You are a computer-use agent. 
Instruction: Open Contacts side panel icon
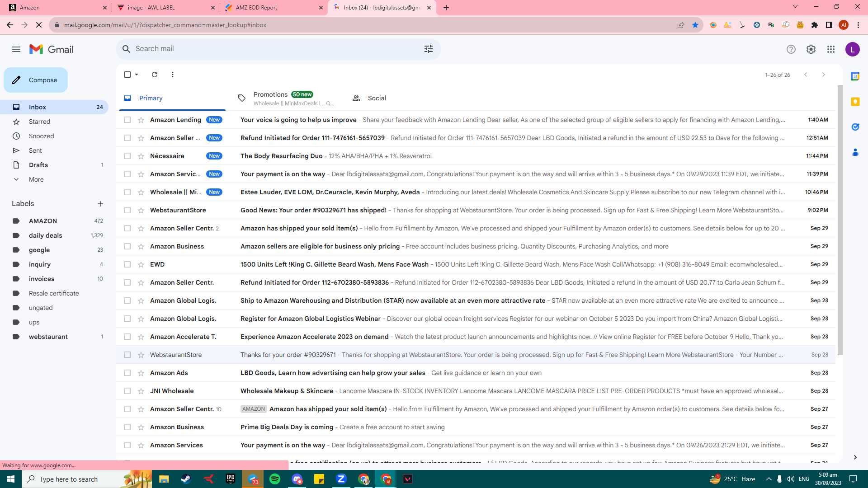[x=855, y=152]
